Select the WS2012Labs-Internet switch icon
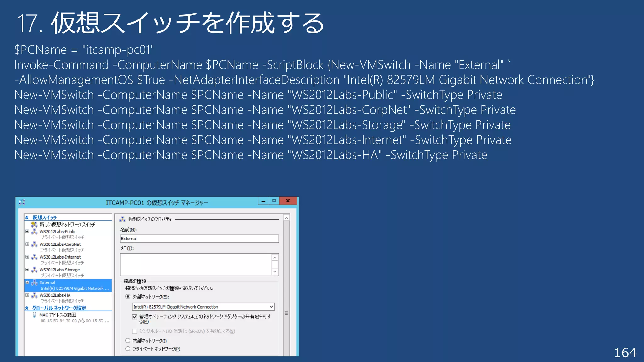 coord(34,257)
